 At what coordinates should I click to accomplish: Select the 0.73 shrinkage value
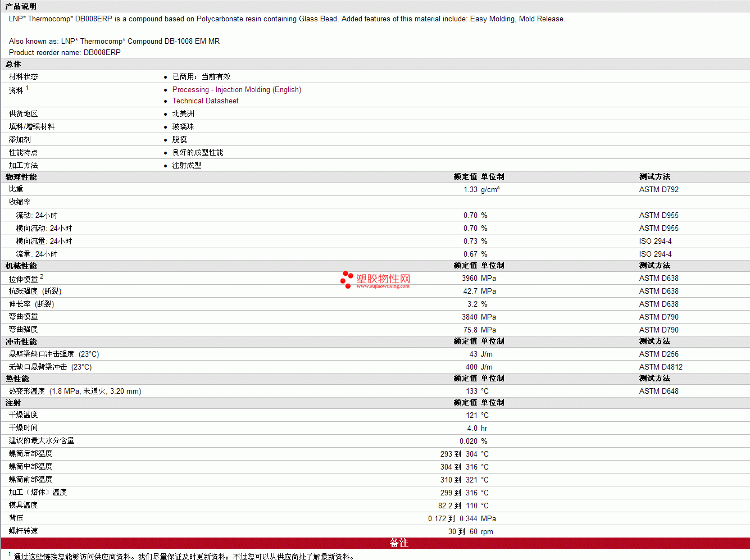(470, 242)
